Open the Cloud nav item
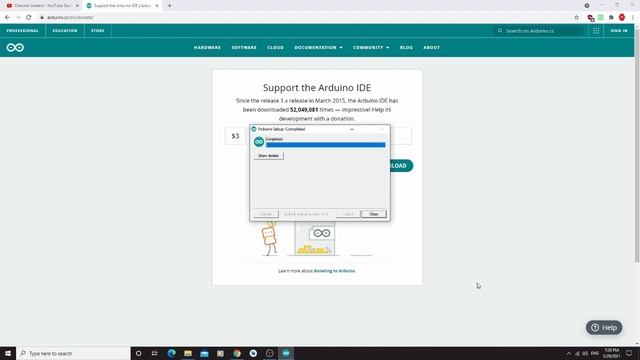This screenshot has width=640, height=360. [275, 47]
